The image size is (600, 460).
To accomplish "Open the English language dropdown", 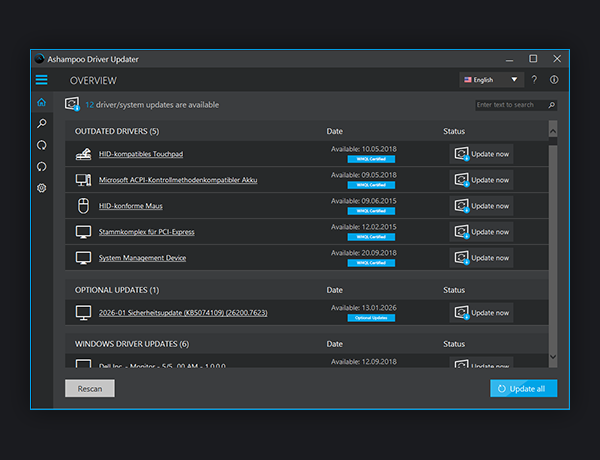I will pyautogui.click(x=491, y=80).
